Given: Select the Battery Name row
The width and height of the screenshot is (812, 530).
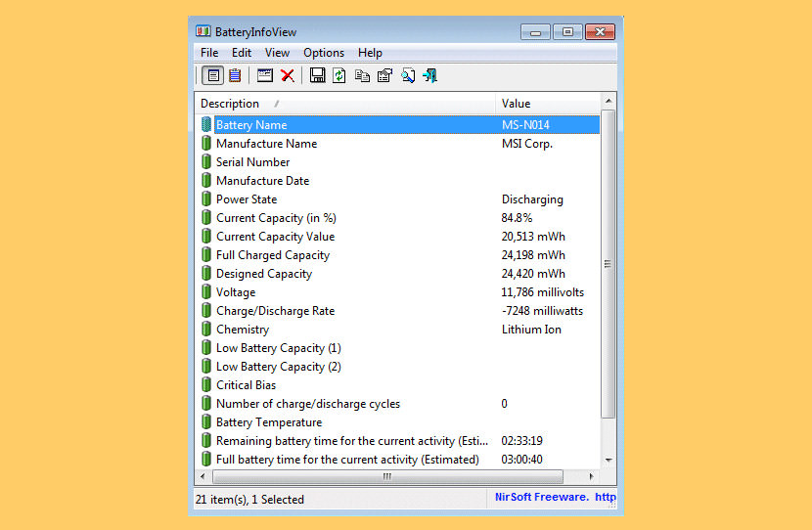Looking at the screenshot, I should click(x=398, y=125).
